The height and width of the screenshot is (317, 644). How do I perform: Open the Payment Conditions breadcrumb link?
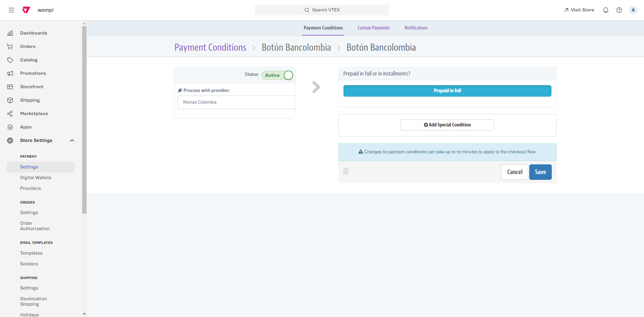click(x=210, y=48)
